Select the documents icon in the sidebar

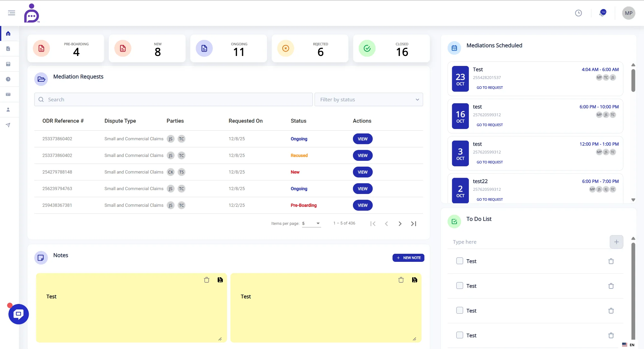point(7,49)
